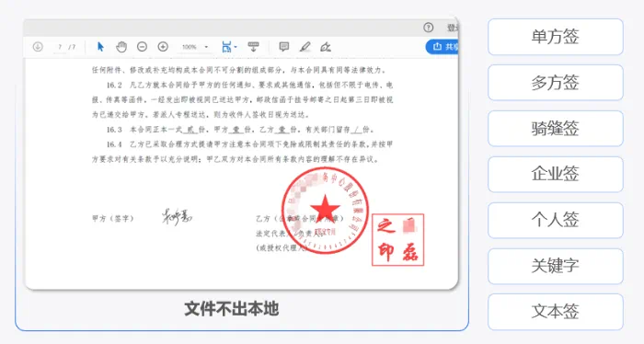The height and width of the screenshot is (344, 644).
Task: Pick the 关键字 option
Action: point(556,266)
